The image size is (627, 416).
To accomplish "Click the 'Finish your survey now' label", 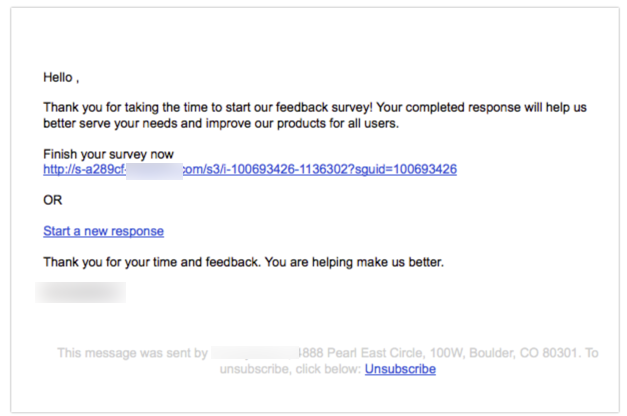I will (108, 154).
